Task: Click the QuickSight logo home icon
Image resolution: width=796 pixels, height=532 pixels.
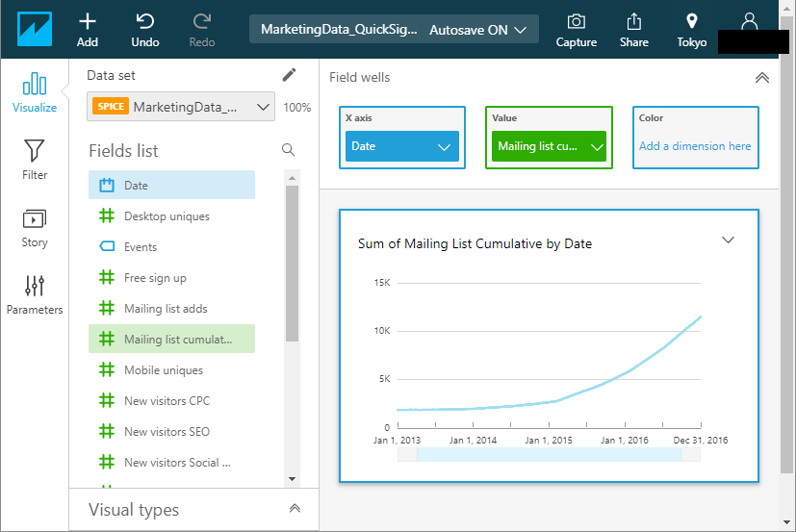Action: 35,29
